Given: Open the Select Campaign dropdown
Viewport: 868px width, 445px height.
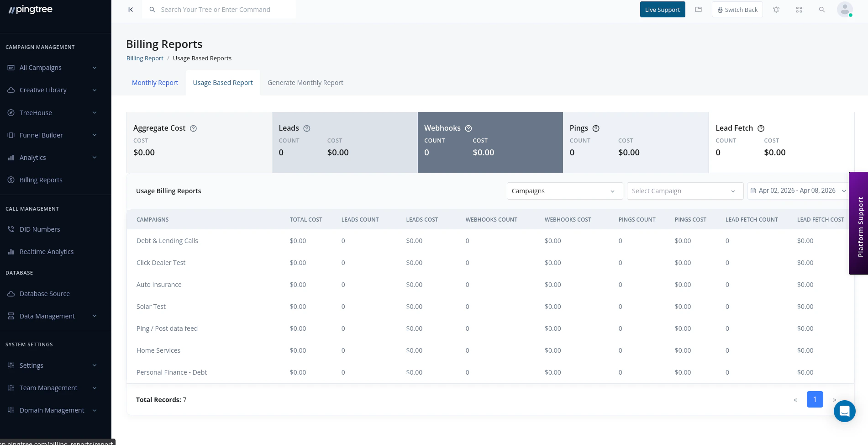Looking at the screenshot, I should [684, 191].
